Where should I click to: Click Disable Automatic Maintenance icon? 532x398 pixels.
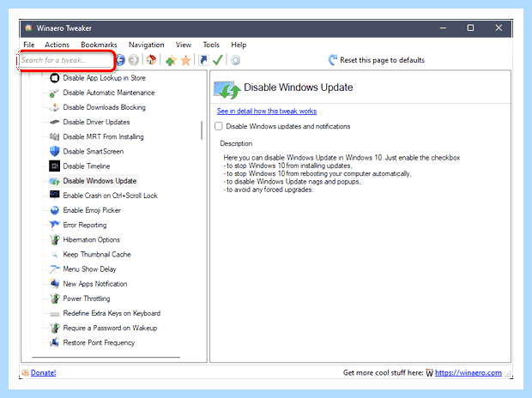pyautogui.click(x=54, y=93)
